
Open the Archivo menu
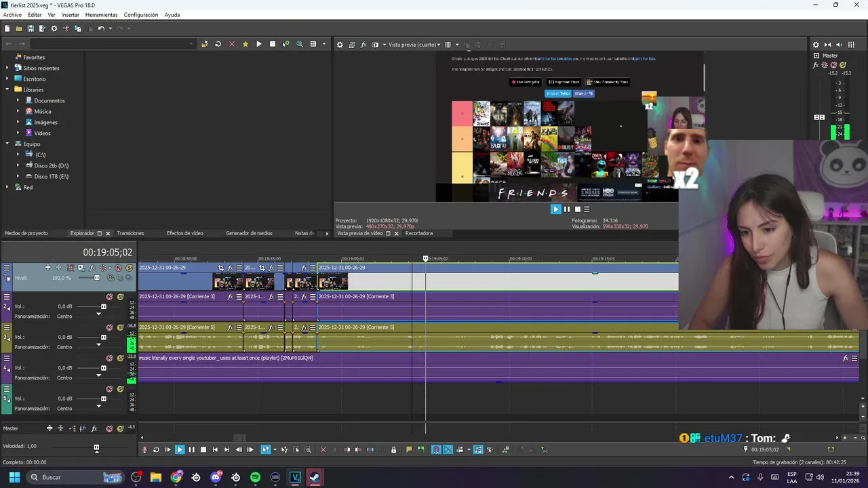pyautogui.click(x=12, y=15)
